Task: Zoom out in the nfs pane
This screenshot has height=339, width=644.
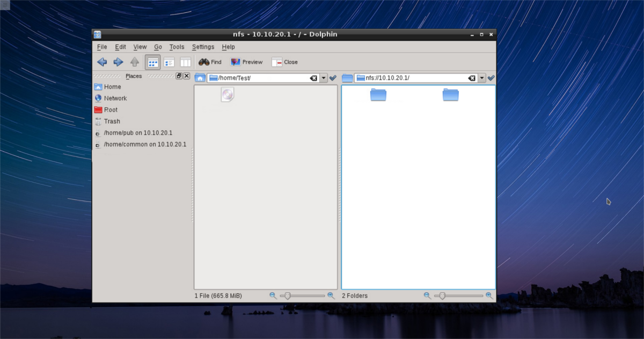Action: pyautogui.click(x=427, y=295)
